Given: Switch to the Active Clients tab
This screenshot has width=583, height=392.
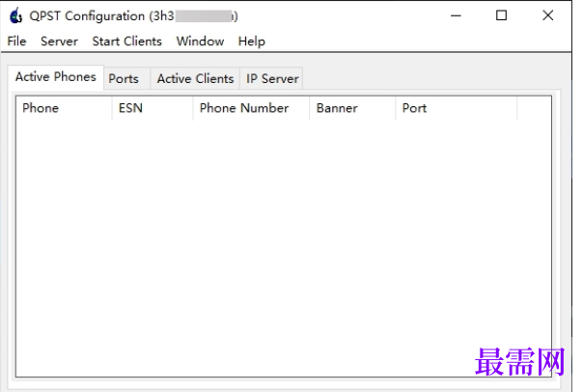Looking at the screenshot, I should click(195, 78).
